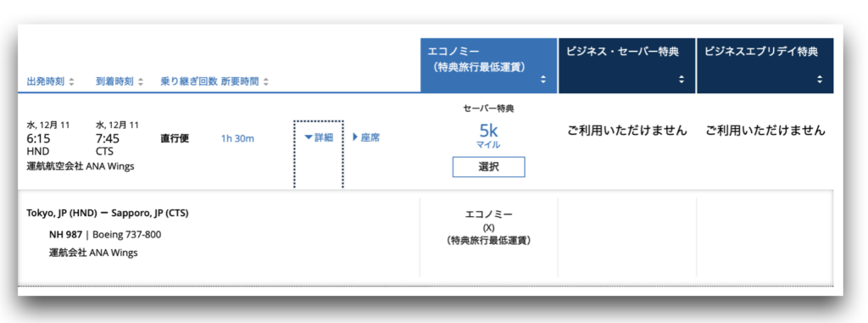The width and height of the screenshot is (868, 323).
Task: Click sort arrows beside 出発時刻
Action: point(71,82)
